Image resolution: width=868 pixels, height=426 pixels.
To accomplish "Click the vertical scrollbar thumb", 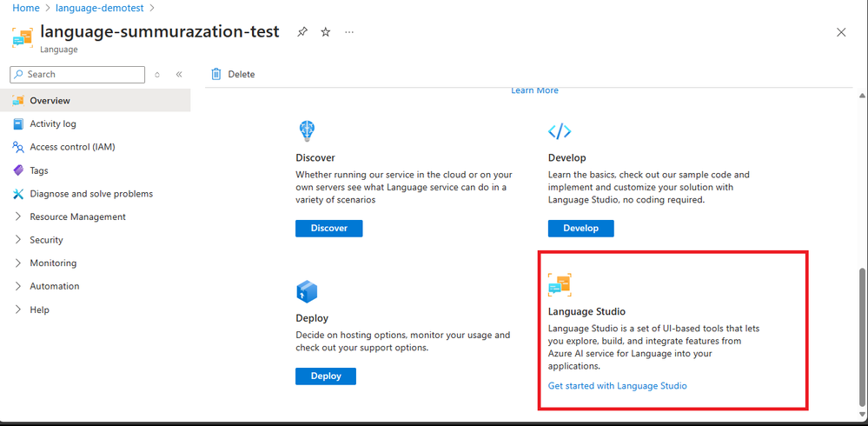I will (x=863, y=336).
